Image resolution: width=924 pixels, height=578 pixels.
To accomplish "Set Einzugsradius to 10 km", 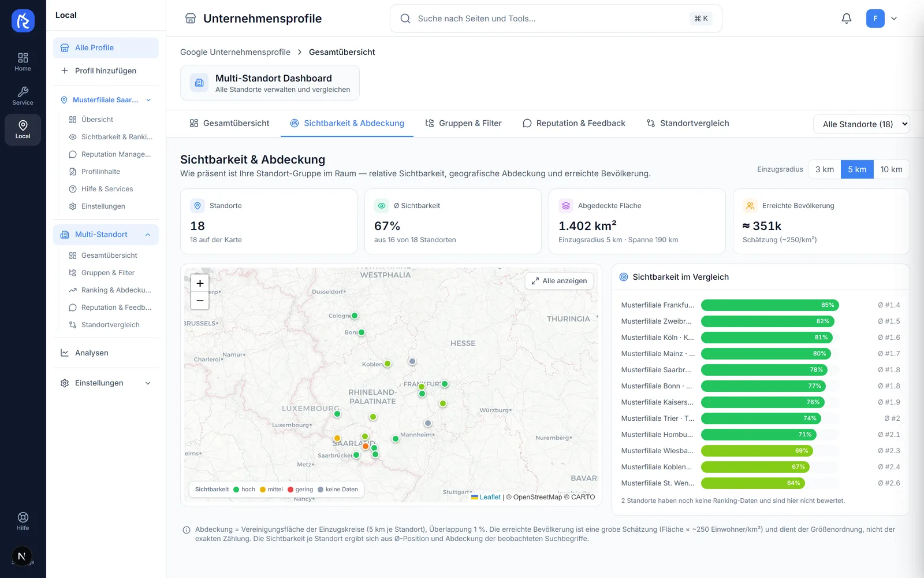I will pyautogui.click(x=891, y=169).
